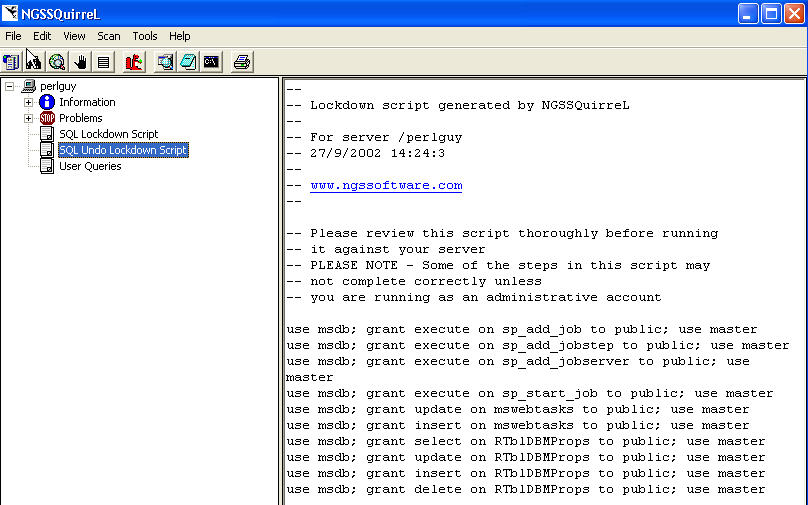This screenshot has height=505, width=808.
Task: Click the 'it against your server' line
Action: click(x=385, y=249)
